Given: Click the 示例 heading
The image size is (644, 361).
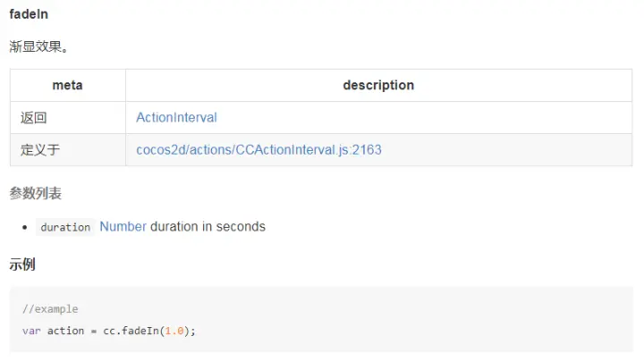Looking at the screenshot, I should [22, 264].
